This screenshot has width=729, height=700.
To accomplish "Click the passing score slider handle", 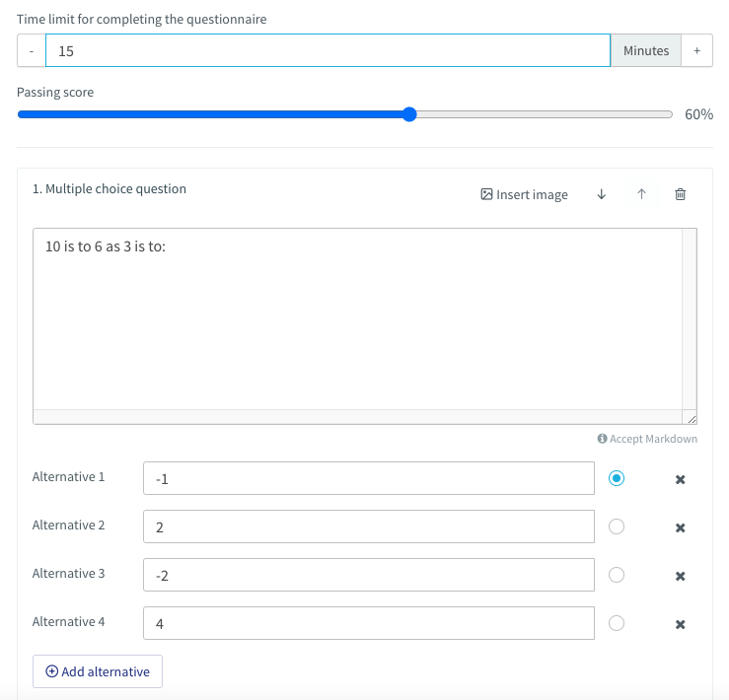I will (409, 114).
